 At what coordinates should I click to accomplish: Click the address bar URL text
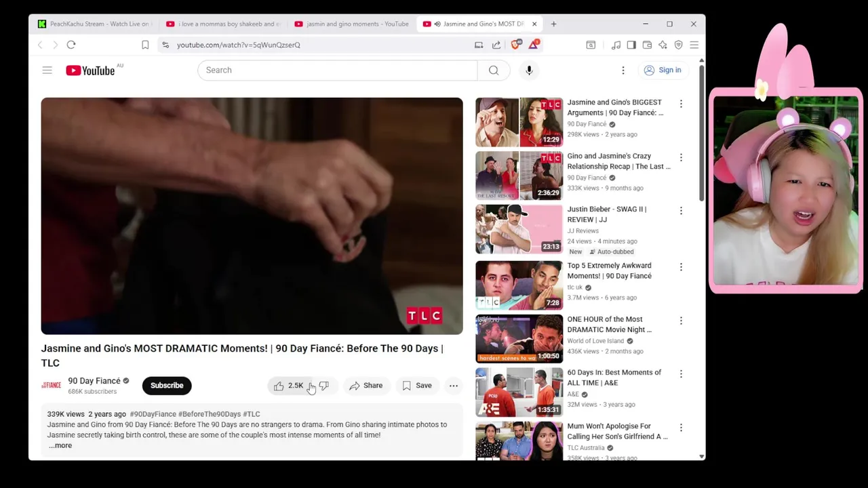(239, 45)
